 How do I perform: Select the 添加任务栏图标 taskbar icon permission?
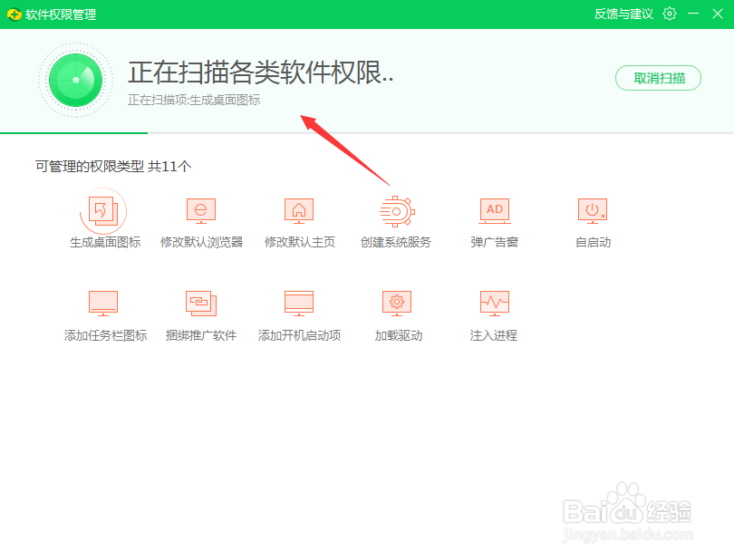(x=102, y=304)
